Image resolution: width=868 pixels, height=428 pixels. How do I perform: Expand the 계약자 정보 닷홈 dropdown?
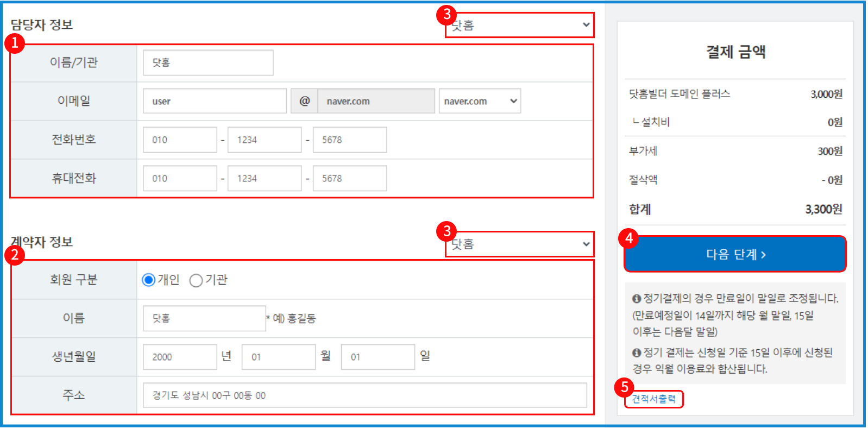click(x=520, y=244)
